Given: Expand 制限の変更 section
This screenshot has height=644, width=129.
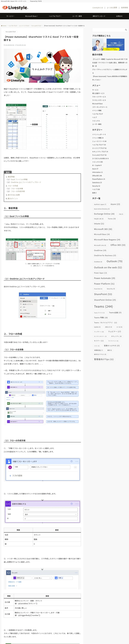Looking at the screenshot, I should [x=13, y=586].
